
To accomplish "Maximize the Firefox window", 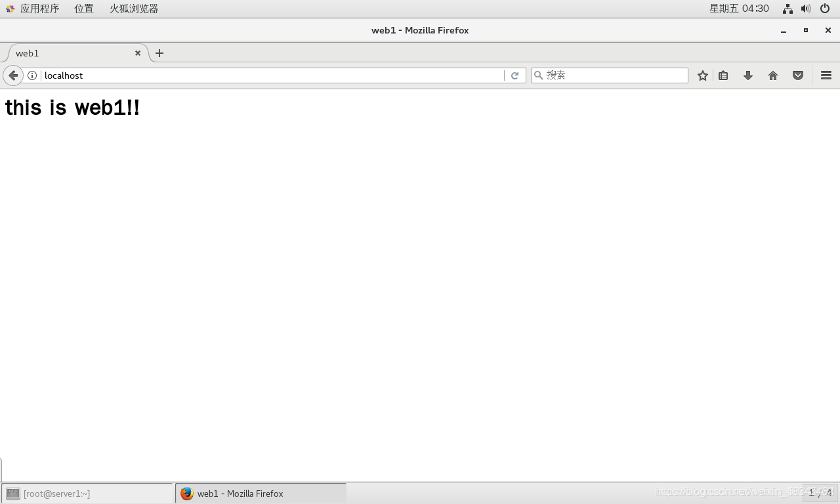I will coord(806,30).
